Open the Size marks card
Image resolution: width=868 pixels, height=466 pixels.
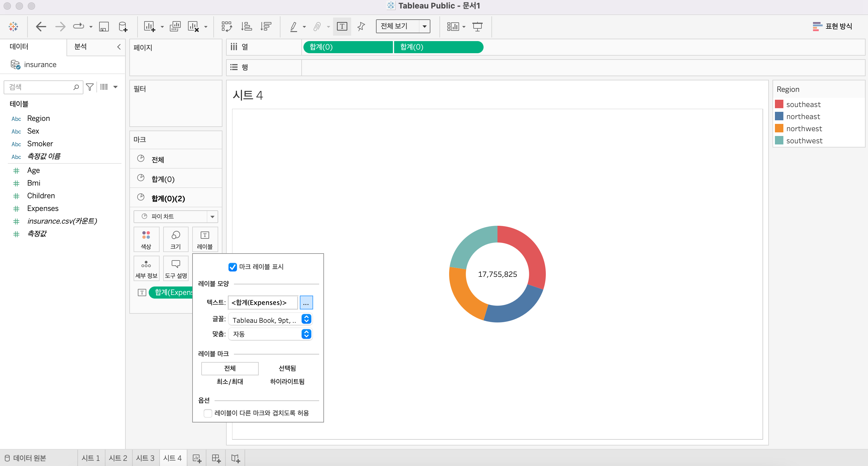pos(175,239)
